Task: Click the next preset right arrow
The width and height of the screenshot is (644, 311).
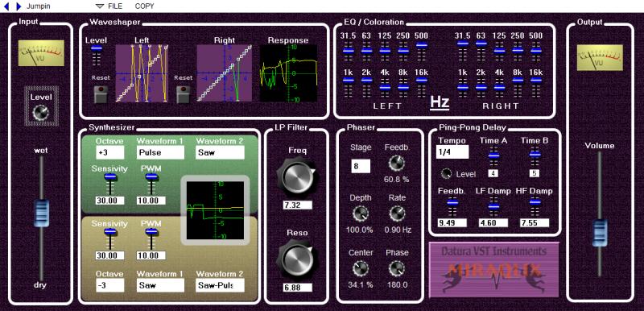Action: click(x=18, y=6)
